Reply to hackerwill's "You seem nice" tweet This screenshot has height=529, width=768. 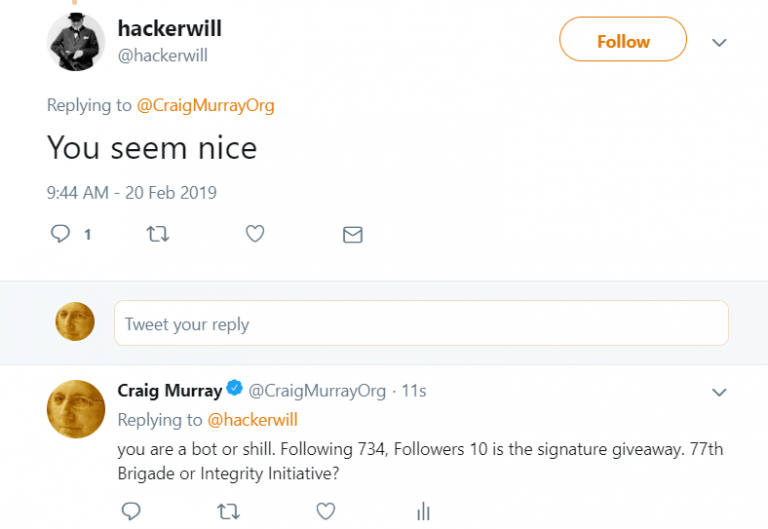[62, 234]
